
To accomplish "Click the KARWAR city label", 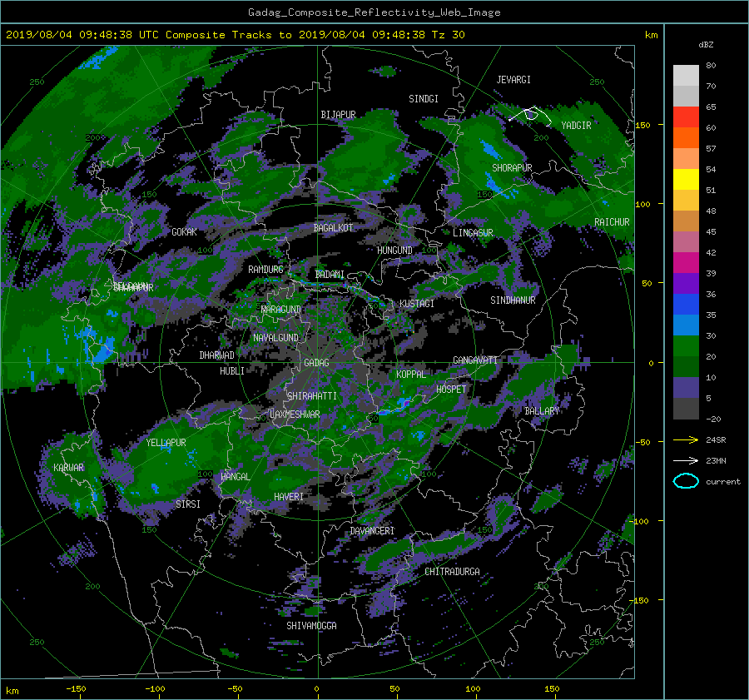I will (x=68, y=468).
